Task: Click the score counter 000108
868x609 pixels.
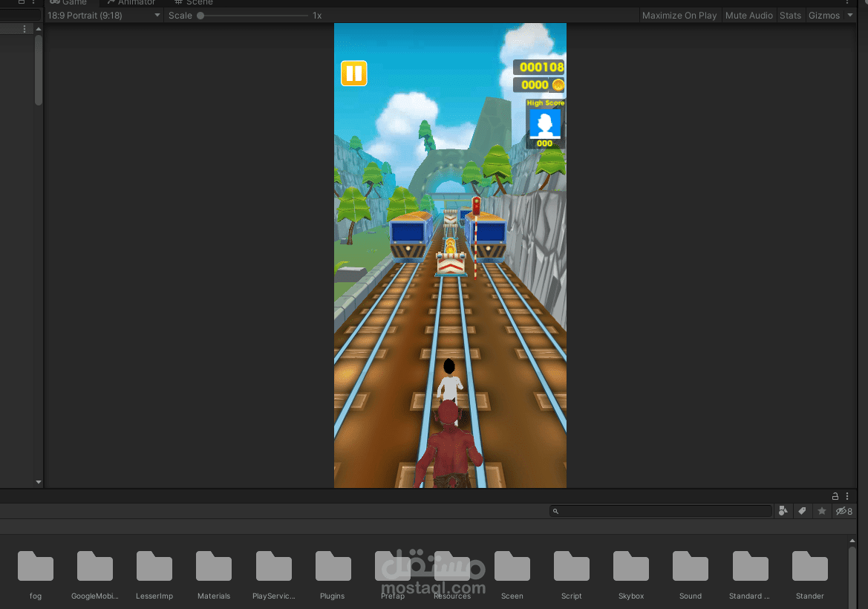Action: [541, 68]
